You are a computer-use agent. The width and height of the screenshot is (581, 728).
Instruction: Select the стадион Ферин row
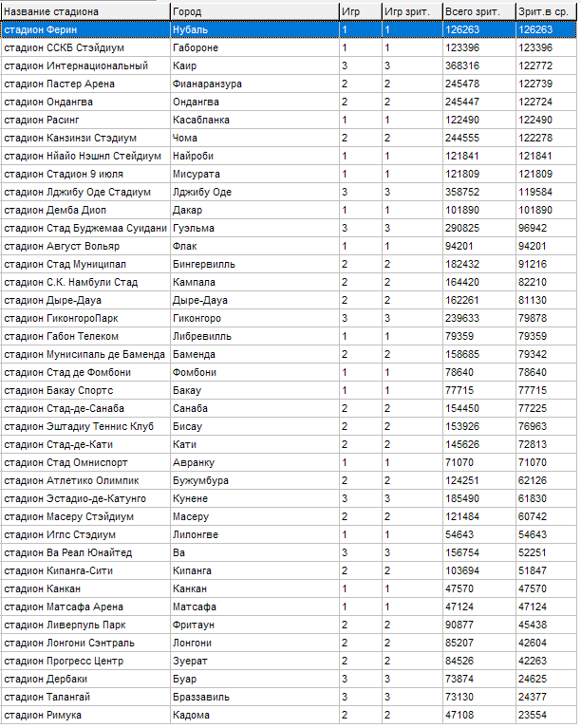[x=85, y=29]
